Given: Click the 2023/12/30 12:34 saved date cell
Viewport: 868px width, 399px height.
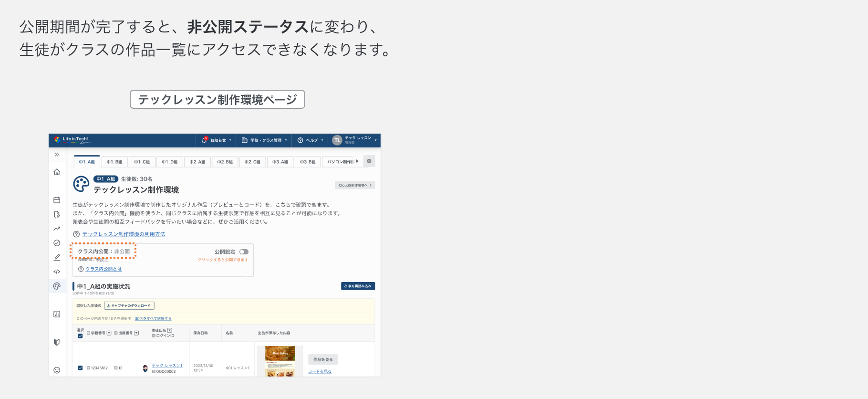Looking at the screenshot, I should pyautogui.click(x=203, y=368).
